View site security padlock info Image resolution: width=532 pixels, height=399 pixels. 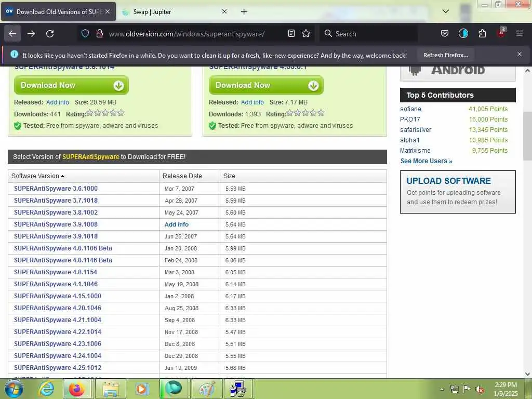[x=99, y=34]
